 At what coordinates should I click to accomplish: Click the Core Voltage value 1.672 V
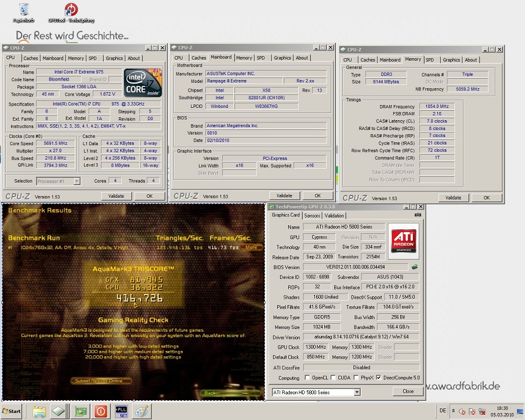(107, 94)
